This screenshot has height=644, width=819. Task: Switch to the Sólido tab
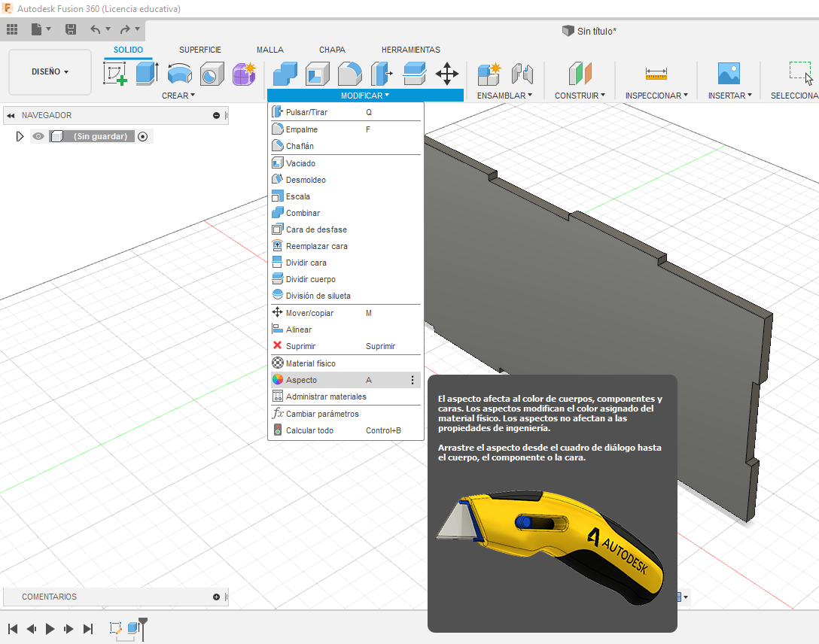click(128, 50)
